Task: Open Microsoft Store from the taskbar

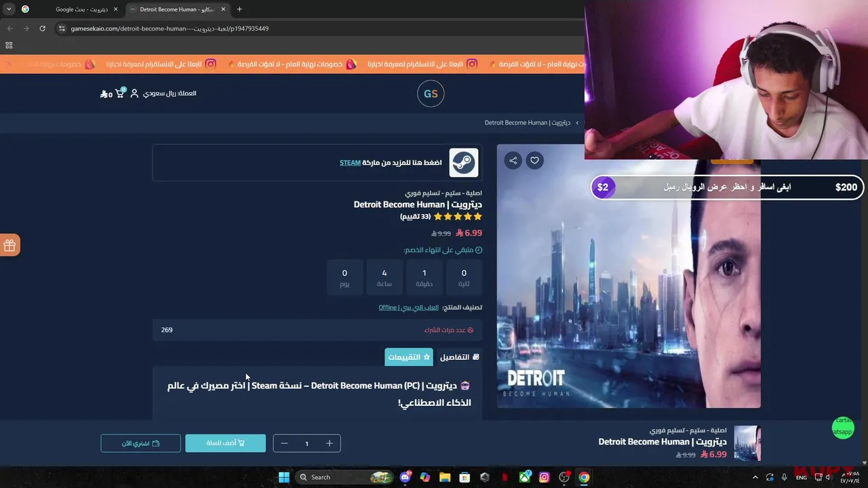Action: pos(465,477)
